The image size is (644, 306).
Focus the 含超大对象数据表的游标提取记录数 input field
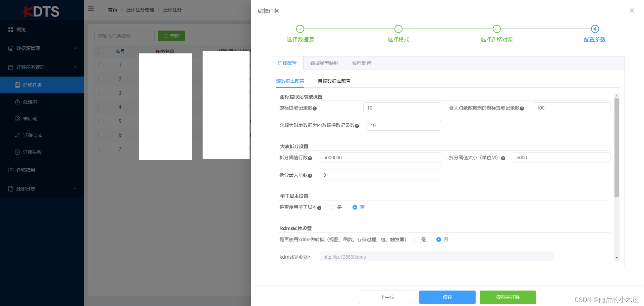pos(404,125)
